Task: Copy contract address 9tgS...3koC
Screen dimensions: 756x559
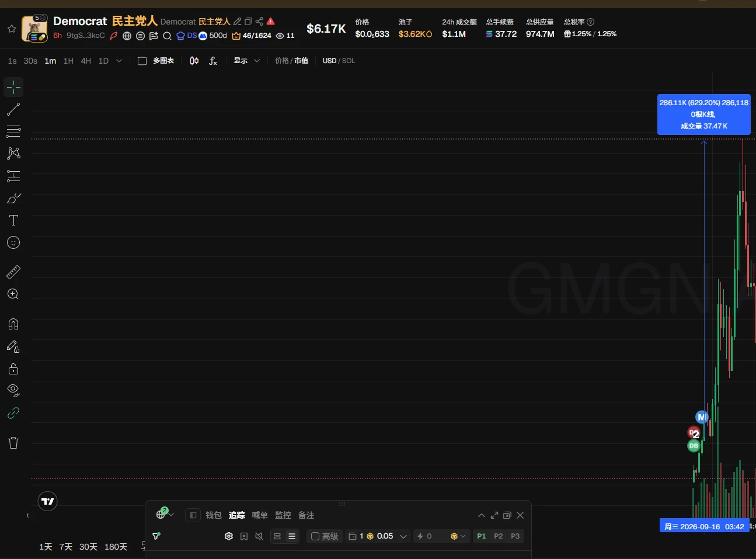Action: point(86,36)
